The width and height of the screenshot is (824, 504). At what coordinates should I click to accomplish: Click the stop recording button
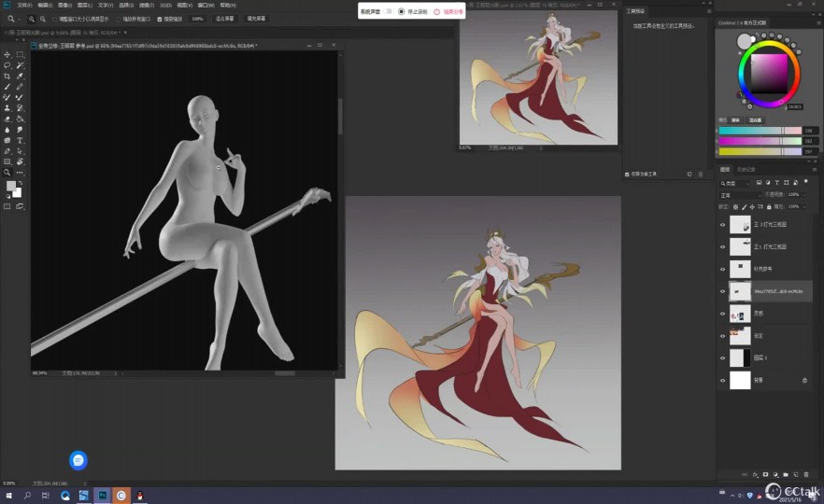(413, 11)
